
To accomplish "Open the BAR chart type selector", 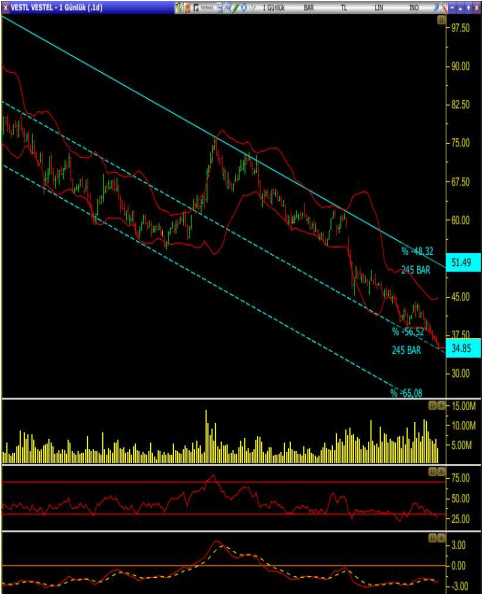I will [x=309, y=8].
